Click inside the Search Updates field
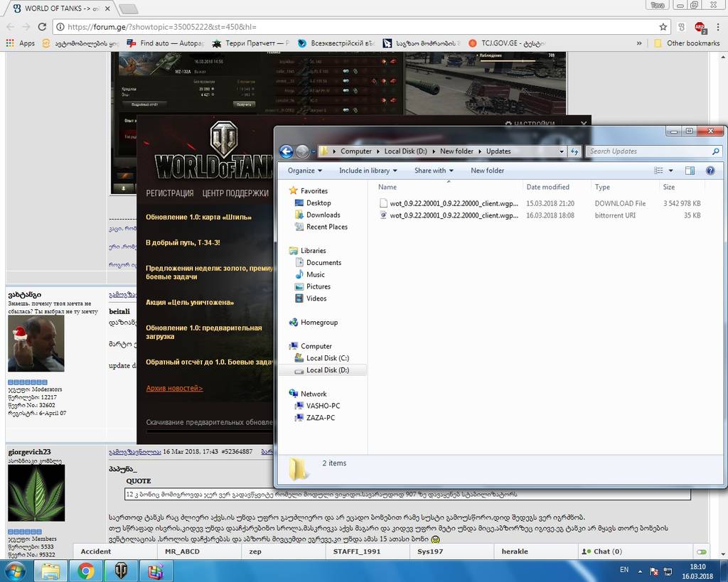Image resolution: width=728 pixels, height=582 pixels. coord(649,151)
